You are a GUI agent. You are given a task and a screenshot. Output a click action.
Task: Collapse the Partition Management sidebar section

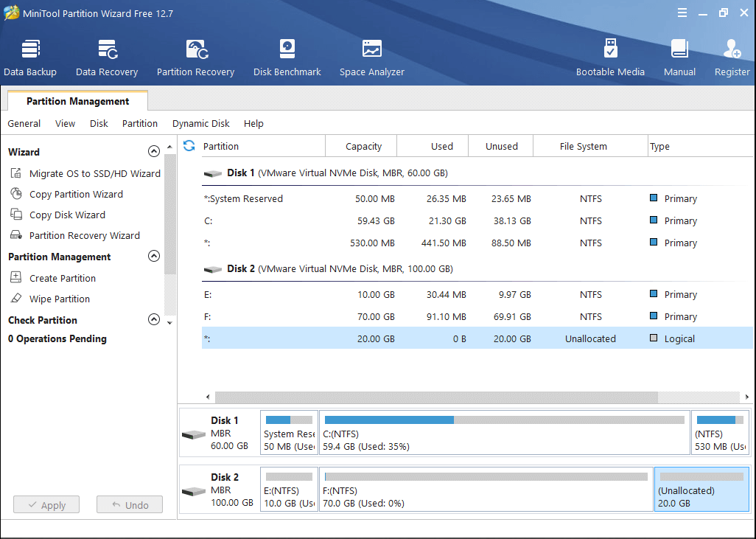154,257
